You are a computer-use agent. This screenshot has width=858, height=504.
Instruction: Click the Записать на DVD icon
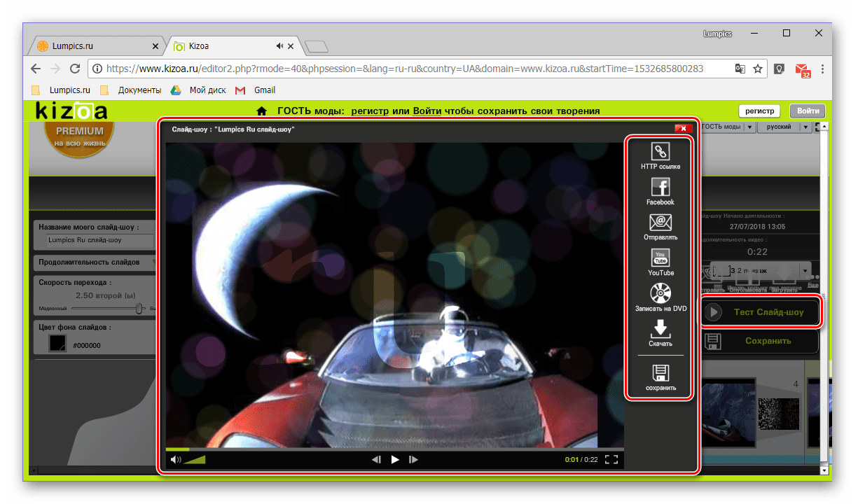coord(660,293)
